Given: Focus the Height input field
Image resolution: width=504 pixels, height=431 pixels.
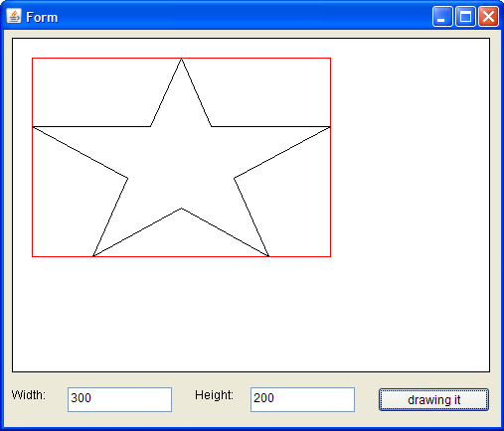Looking at the screenshot, I should point(302,399).
